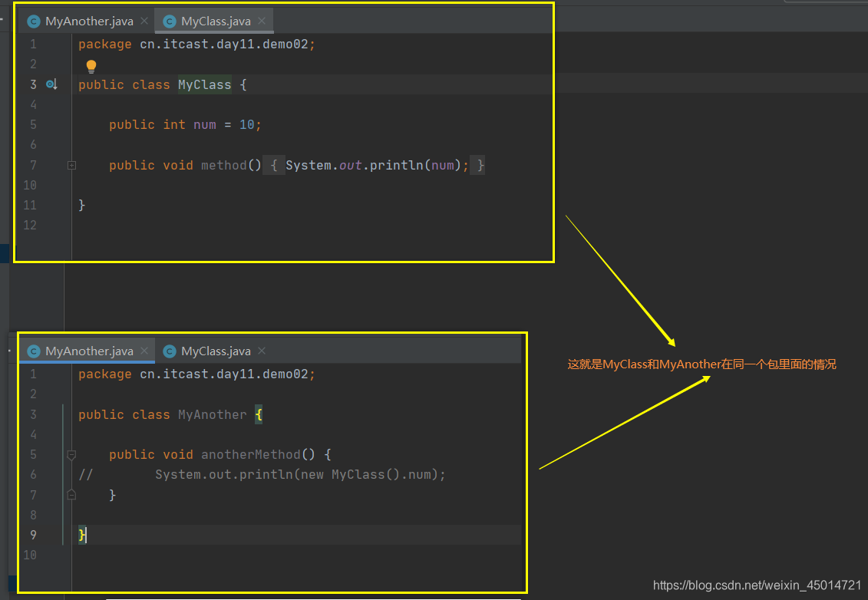Viewport: 868px width, 600px height.
Task: Click the 'out' field in System.out.println
Action: tap(351, 165)
